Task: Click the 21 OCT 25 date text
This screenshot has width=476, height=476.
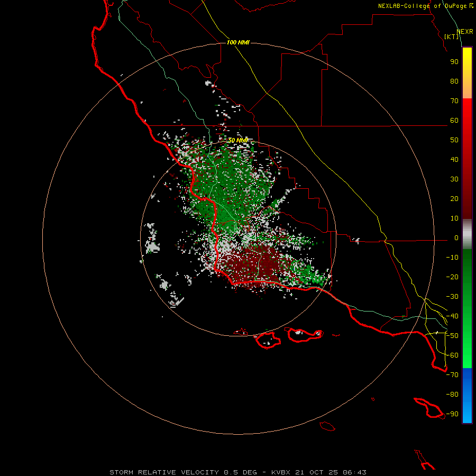Action: click(316, 472)
